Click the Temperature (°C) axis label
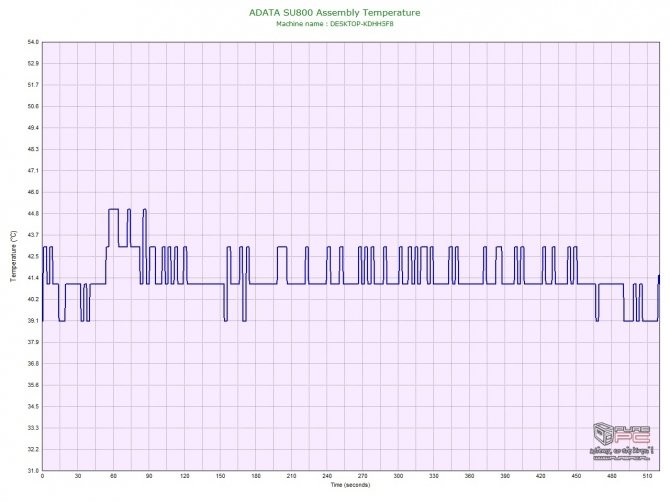 tap(14, 256)
